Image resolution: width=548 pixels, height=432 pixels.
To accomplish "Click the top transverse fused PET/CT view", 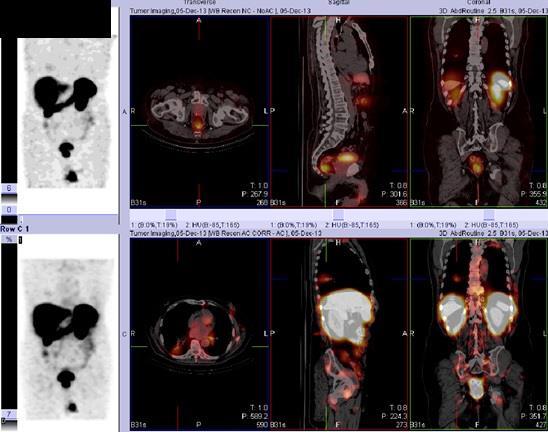I will click(x=200, y=111).
